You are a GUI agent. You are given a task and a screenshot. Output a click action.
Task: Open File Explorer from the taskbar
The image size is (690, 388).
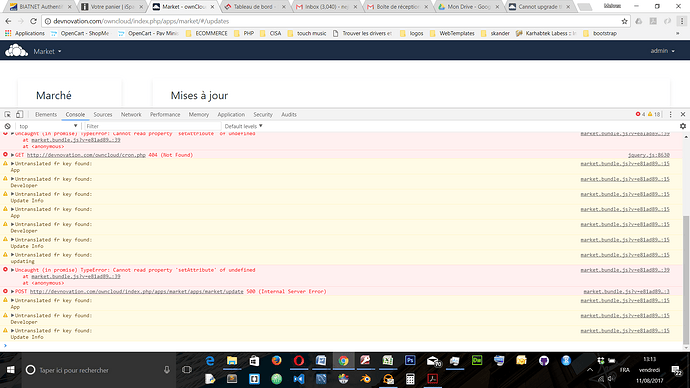[232, 361]
